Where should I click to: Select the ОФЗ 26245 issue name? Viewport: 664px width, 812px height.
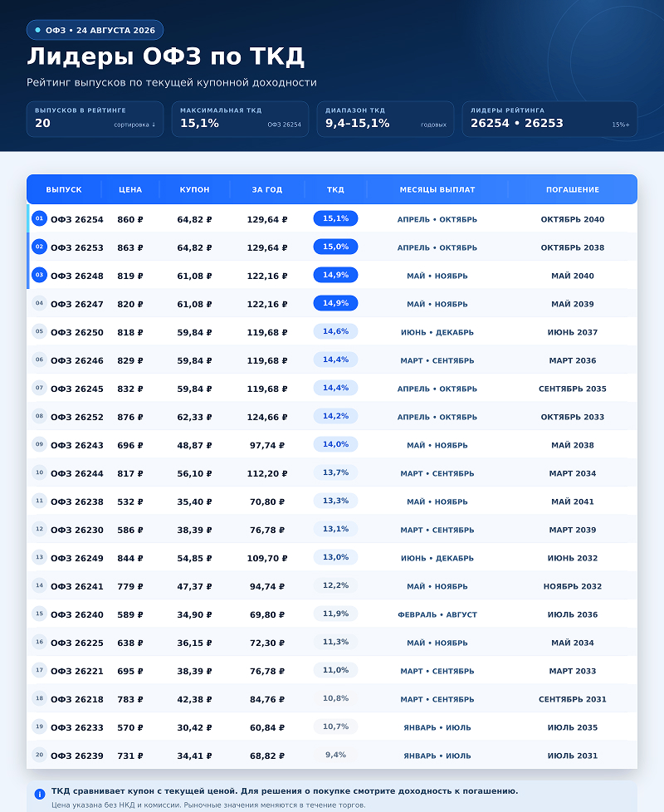tap(77, 389)
